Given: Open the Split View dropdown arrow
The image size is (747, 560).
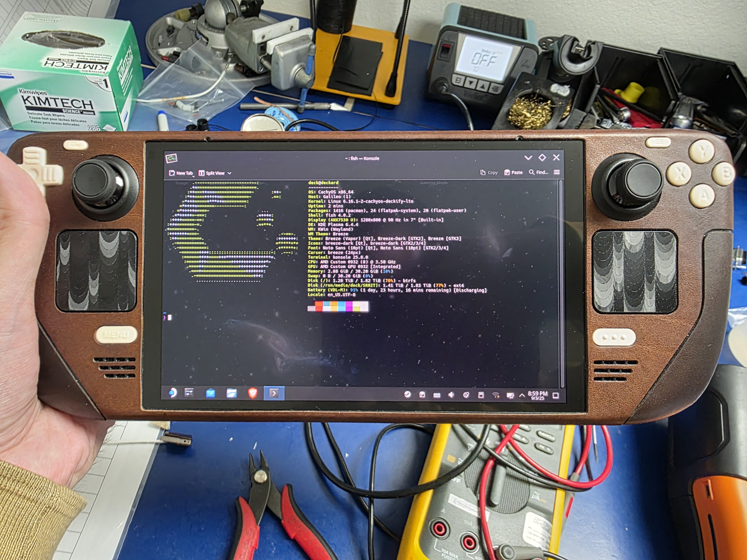Looking at the screenshot, I should [230, 173].
